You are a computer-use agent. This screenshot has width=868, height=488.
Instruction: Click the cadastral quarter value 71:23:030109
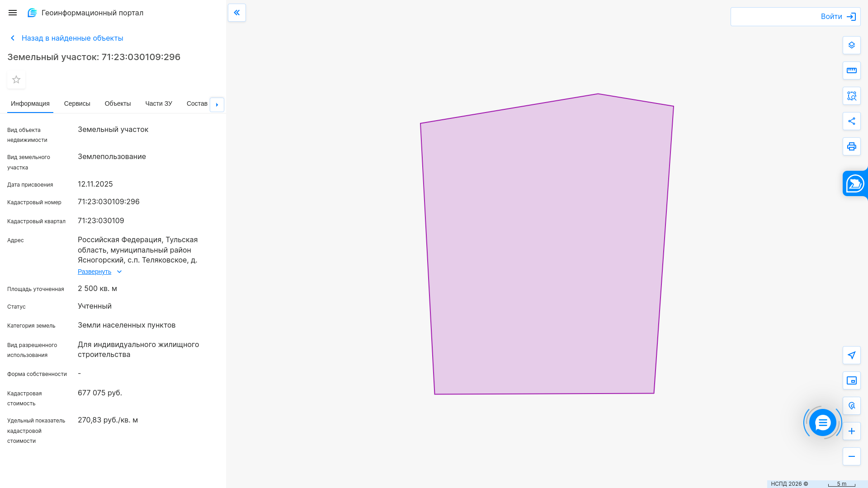[x=101, y=221]
